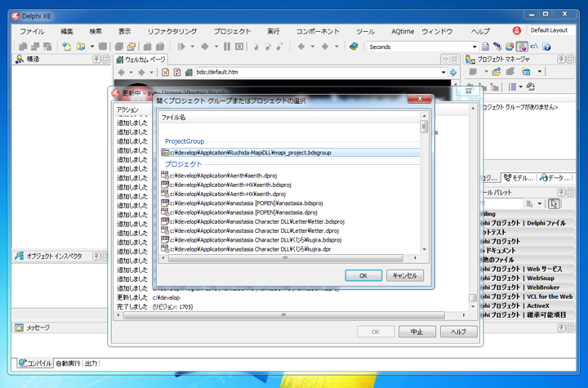Click the highlighted AQtime toolbar icon
The width and height of the screenshot is (588, 388).
tap(522, 47)
